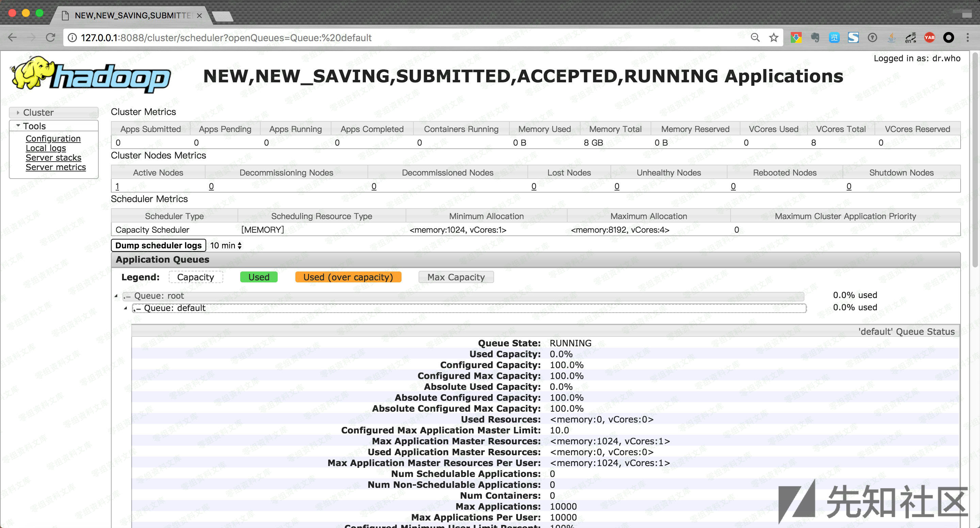Open the Server metrics link
This screenshot has width=980, height=528.
pos(55,167)
